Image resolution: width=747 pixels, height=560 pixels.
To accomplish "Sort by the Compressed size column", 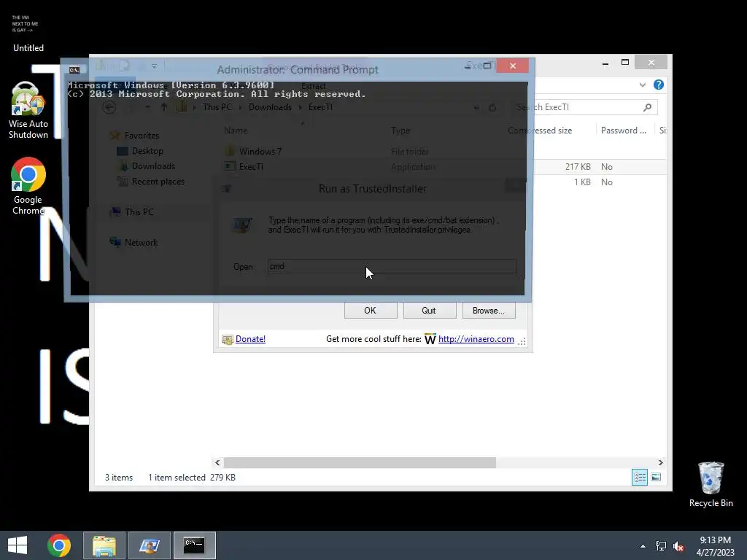I will click(540, 131).
